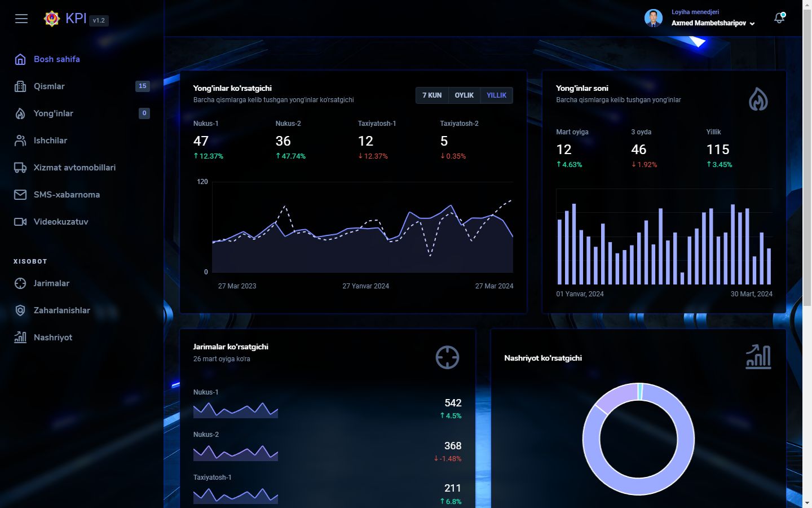Open the Qismlar section
Viewport: 812px width, 508px height.
[x=49, y=86]
